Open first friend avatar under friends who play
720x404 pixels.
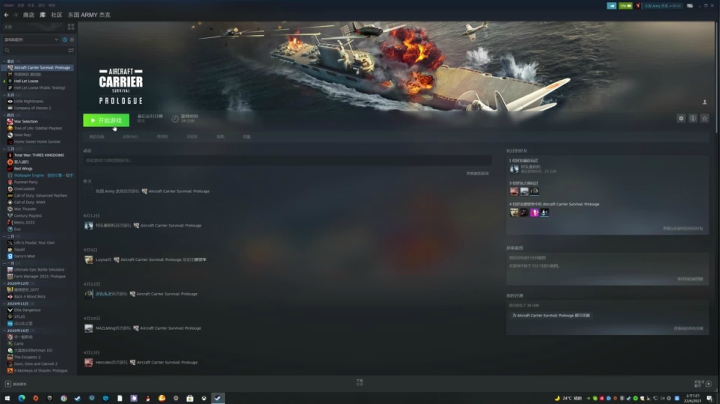514,168
